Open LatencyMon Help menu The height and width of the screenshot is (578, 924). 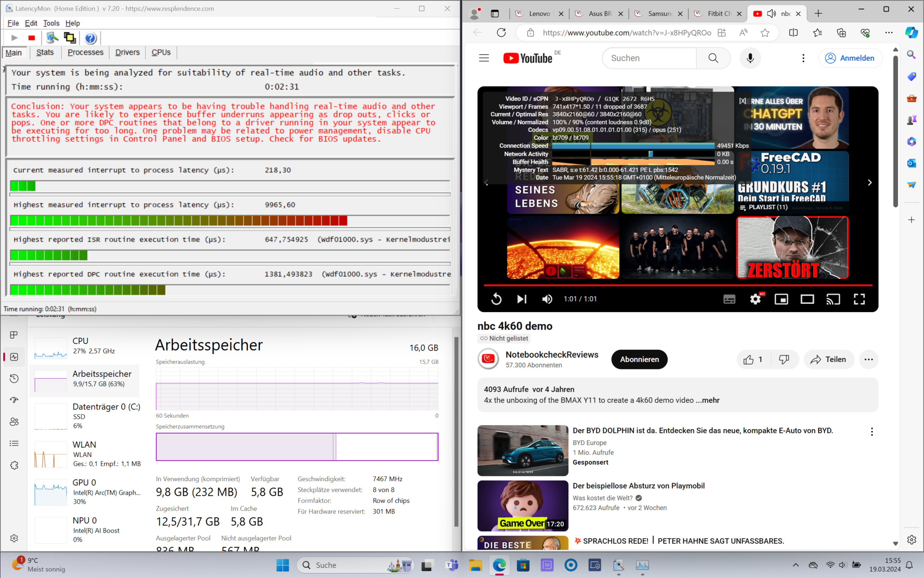pos(73,23)
